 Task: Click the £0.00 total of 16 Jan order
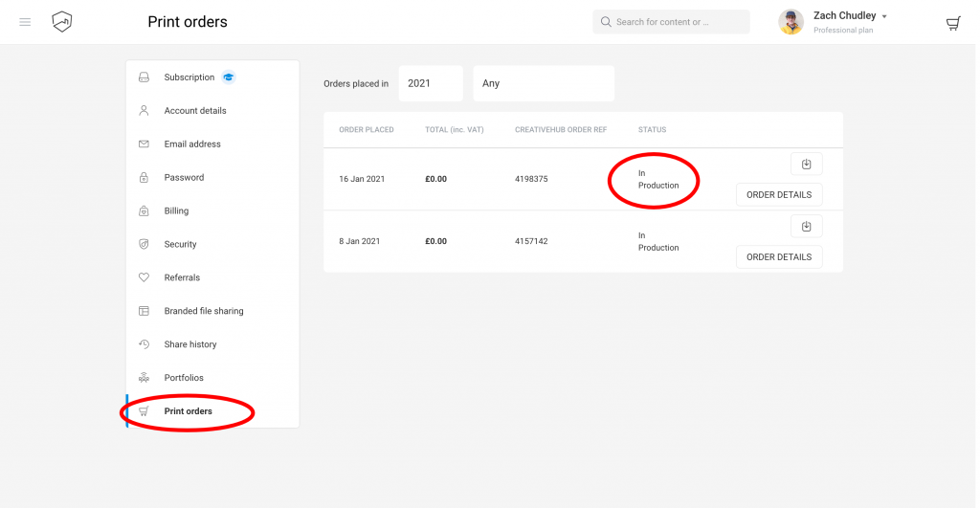[x=435, y=179]
